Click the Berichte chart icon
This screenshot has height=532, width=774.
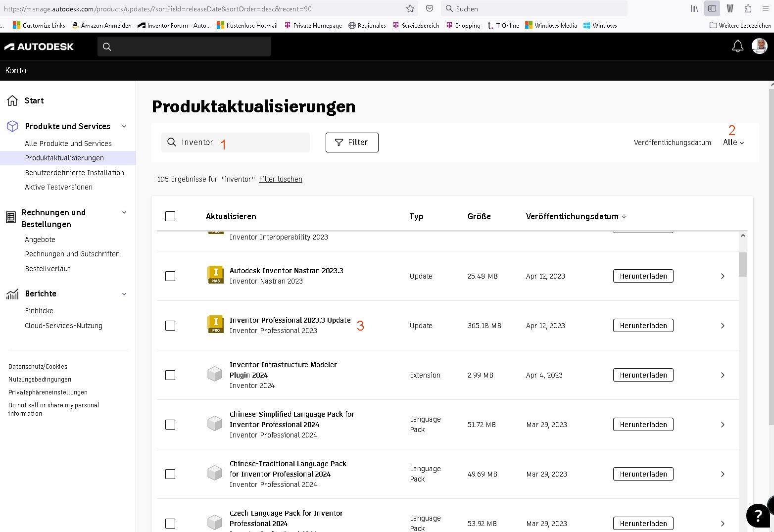[x=12, y=294]
